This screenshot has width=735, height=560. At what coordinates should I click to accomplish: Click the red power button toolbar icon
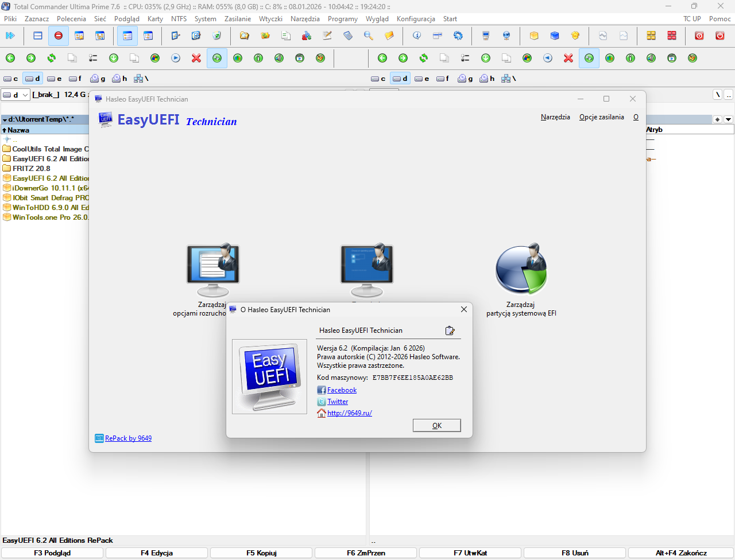(x=720, y=36)
